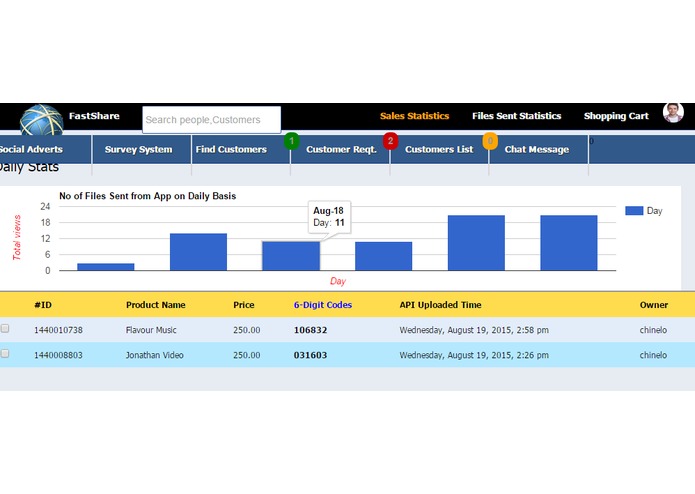Open Customers List tab
The height and width of the screenshot is (494, 695).
(439, 149)
